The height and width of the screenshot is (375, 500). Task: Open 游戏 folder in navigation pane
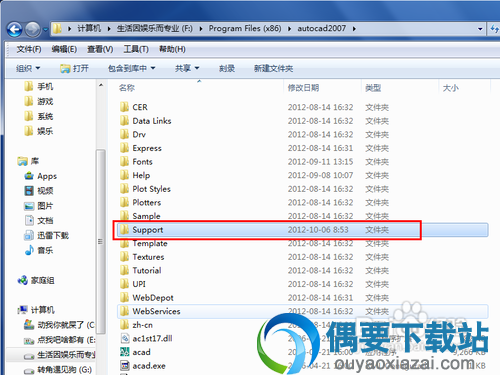(45, 101)
